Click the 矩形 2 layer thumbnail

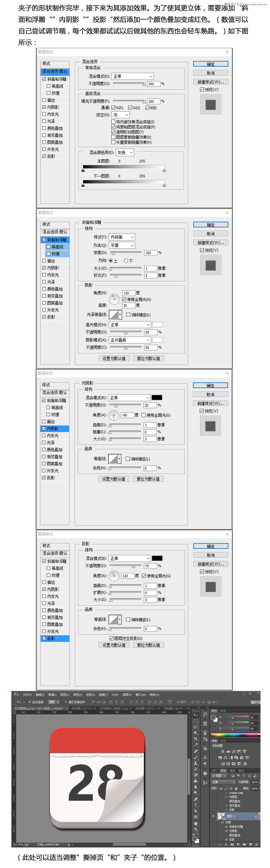(221, 816)
